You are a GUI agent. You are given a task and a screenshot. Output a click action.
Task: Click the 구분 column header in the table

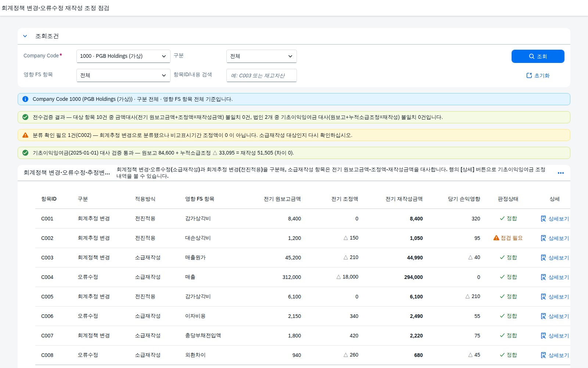pyautogui.click(x=83, y=199)
